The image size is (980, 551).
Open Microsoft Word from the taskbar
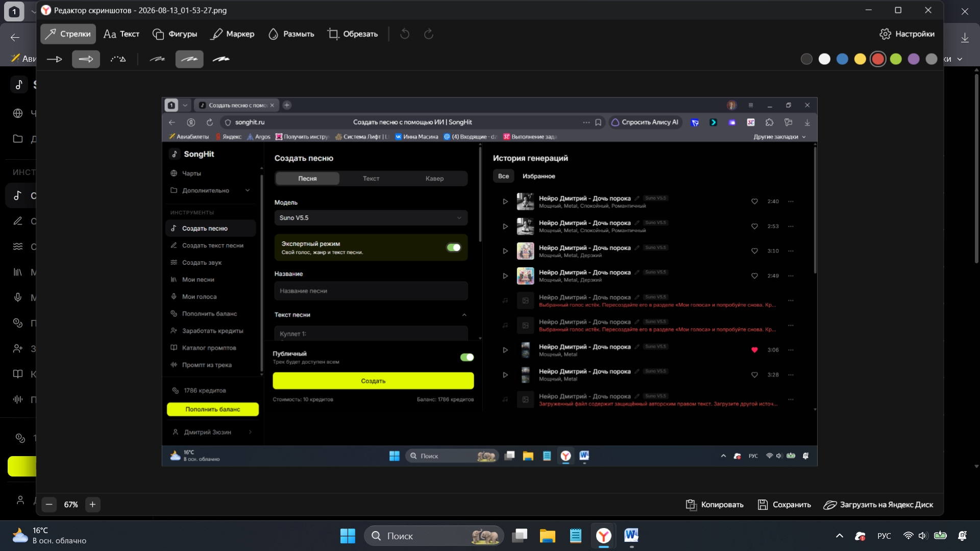point(631,536)
